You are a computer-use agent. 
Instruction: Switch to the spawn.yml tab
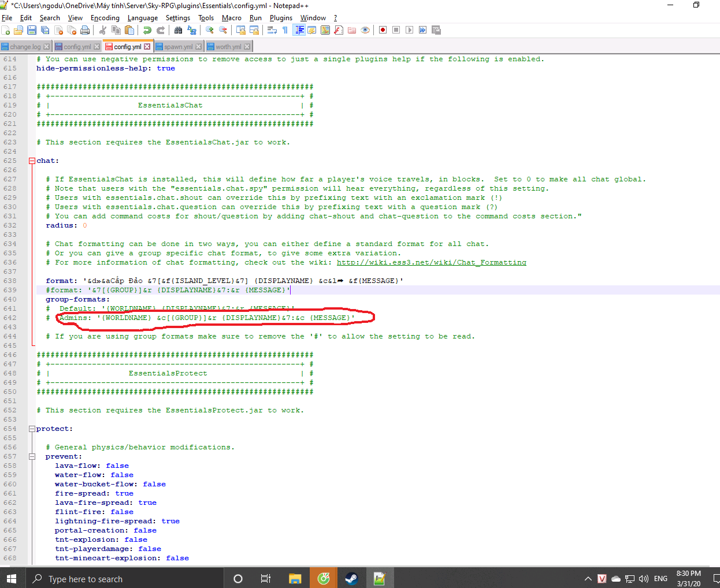(178, 47)
